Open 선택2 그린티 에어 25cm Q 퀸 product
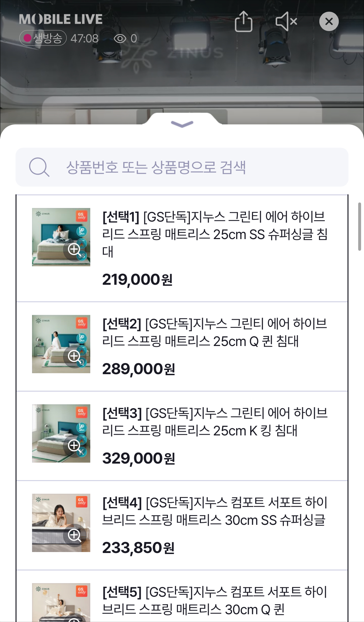 pos(215,332)
